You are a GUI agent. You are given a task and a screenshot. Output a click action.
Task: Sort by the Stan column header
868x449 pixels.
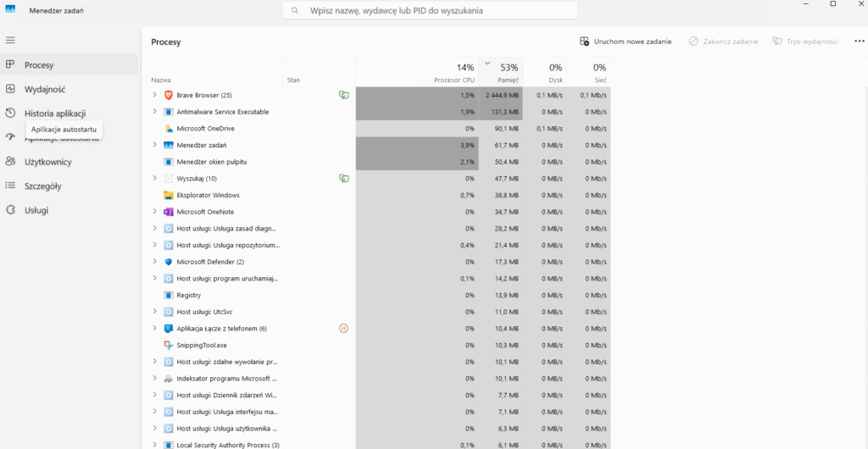(320, 73)
